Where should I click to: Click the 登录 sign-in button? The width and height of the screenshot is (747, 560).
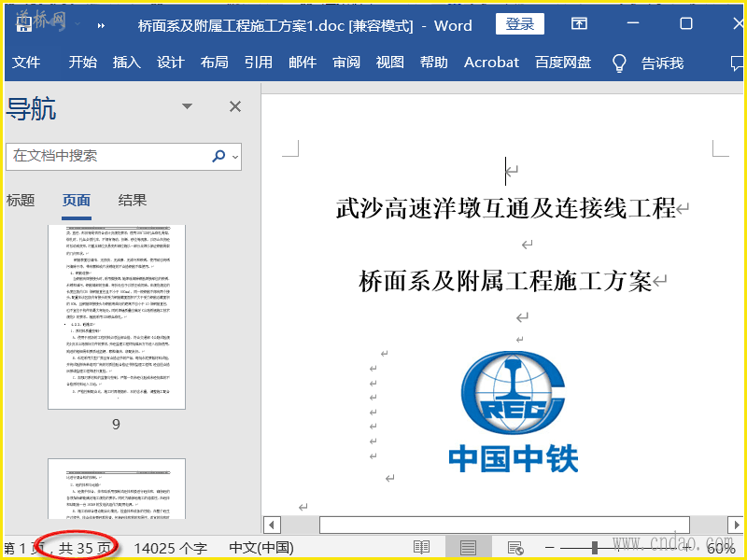(x=520, y=24)
